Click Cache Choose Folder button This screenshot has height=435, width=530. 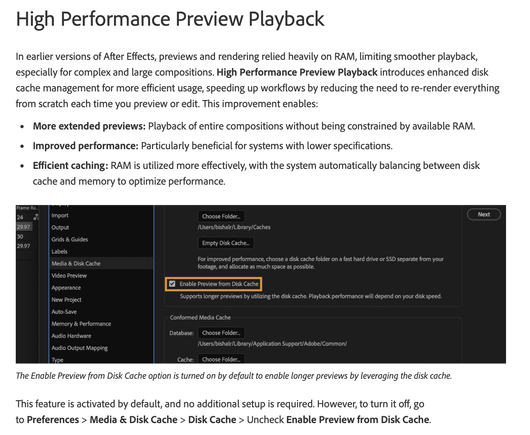click(221, 359)
